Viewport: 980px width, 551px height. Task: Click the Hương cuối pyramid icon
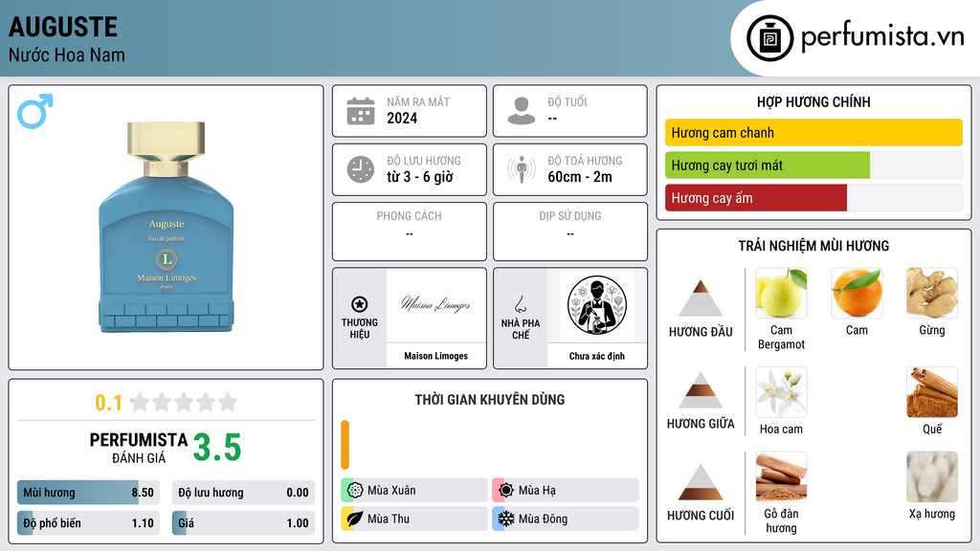click(701, 482)
